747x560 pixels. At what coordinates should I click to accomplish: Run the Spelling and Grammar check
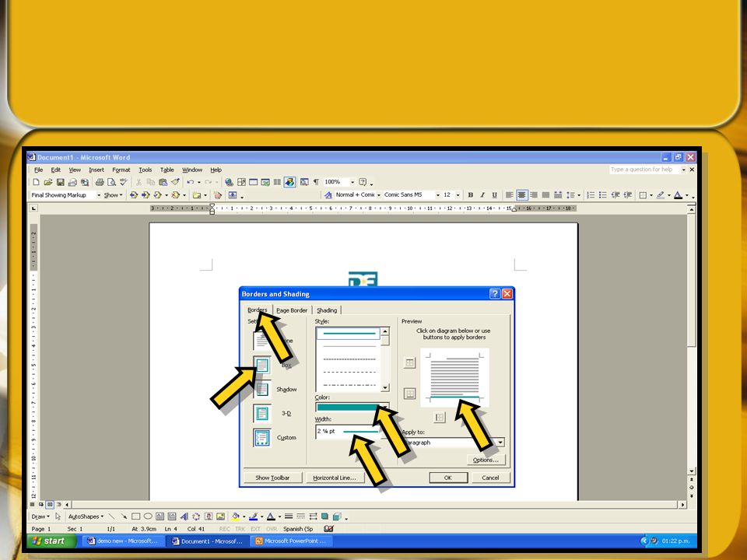(124, 182)
